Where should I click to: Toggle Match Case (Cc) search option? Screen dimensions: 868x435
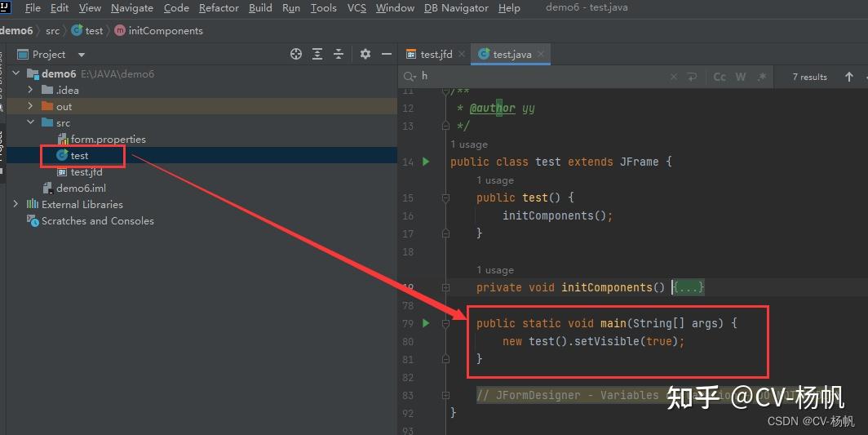click(x=720, y=77)
